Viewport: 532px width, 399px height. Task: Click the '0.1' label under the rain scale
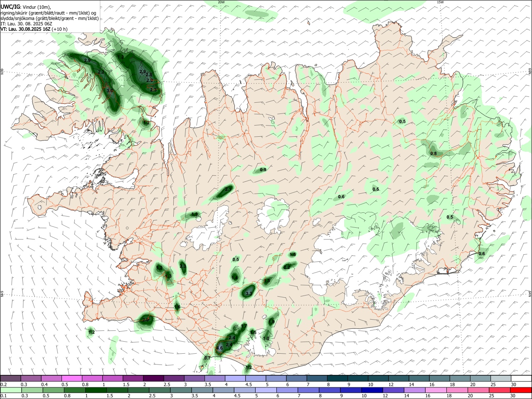tap(4, 396)
